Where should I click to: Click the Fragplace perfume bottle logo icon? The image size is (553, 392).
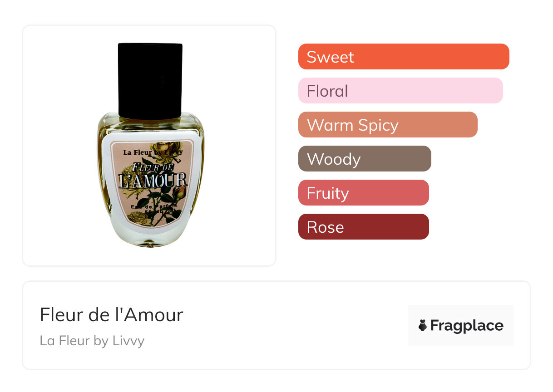point(423,325)
